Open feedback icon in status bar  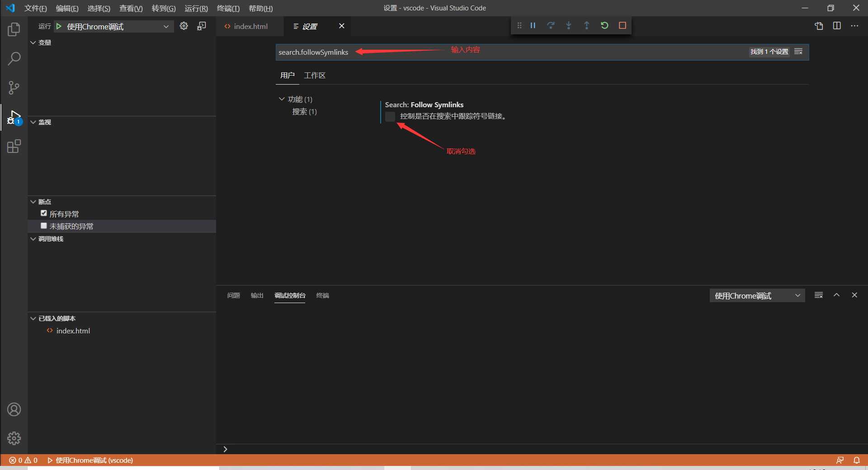pos(840,460)
